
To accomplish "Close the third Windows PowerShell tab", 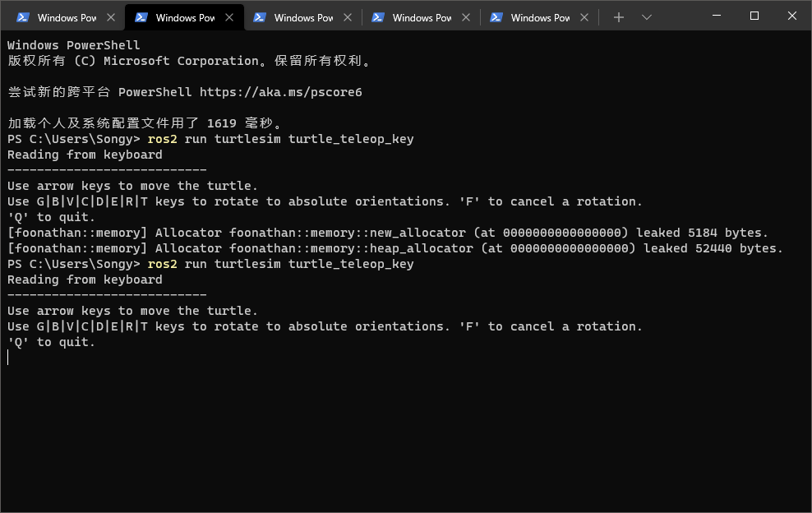I will click(x=348, y=16).
